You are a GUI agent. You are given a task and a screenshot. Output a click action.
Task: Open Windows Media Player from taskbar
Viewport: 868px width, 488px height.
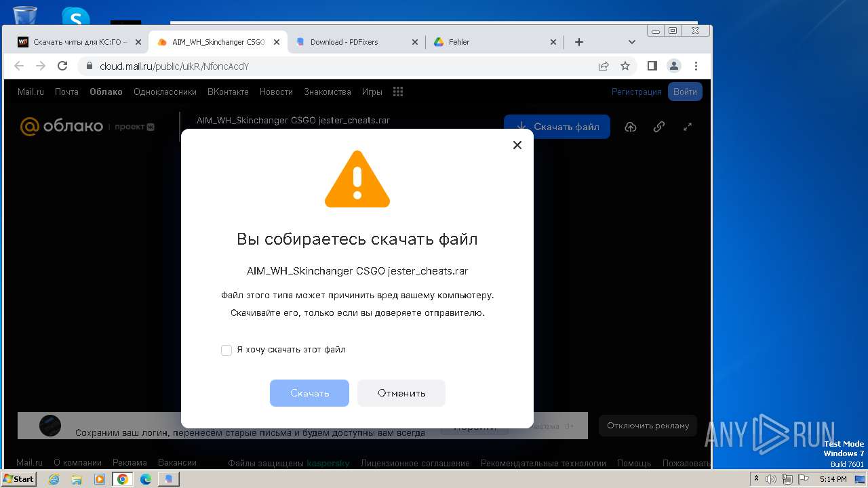click(x=100, y=479)
